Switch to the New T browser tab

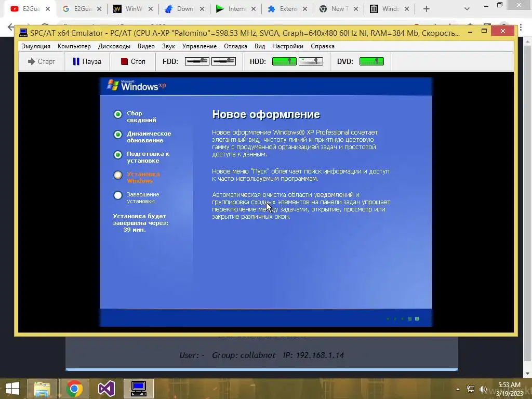point(339,9)
